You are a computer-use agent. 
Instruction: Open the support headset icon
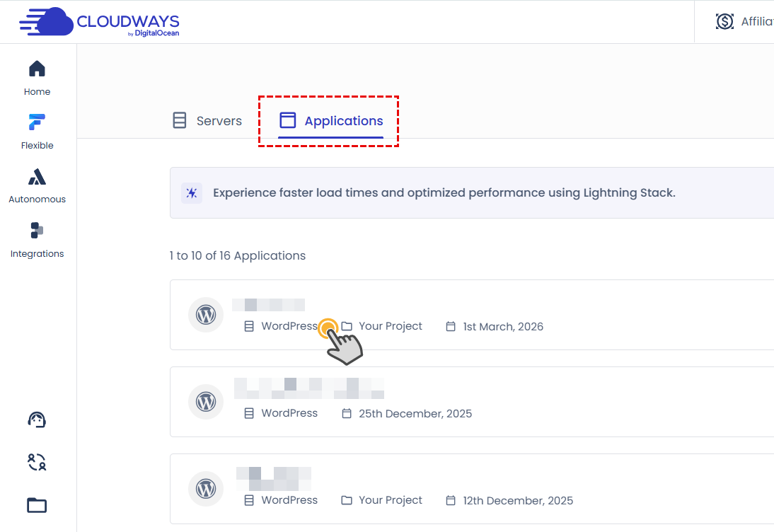coord(37,420)
